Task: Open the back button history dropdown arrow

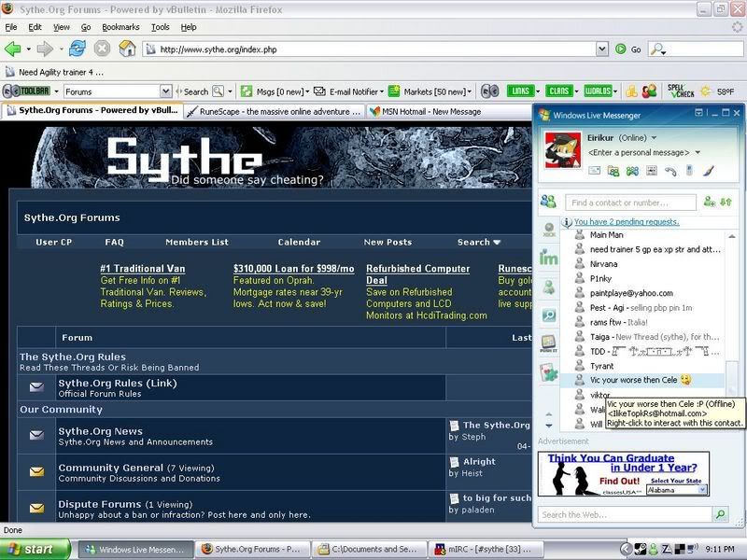Action: coord(29,49)
